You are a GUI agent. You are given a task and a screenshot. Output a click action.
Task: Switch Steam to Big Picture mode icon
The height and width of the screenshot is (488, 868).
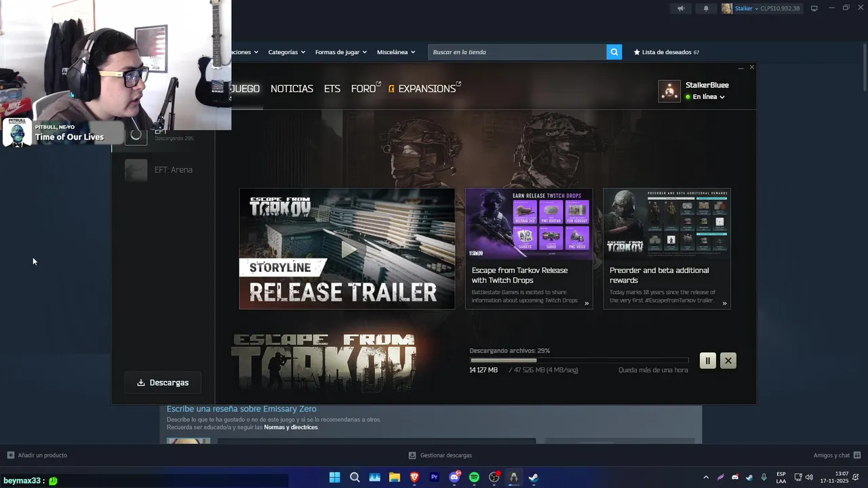click(814, 8)
